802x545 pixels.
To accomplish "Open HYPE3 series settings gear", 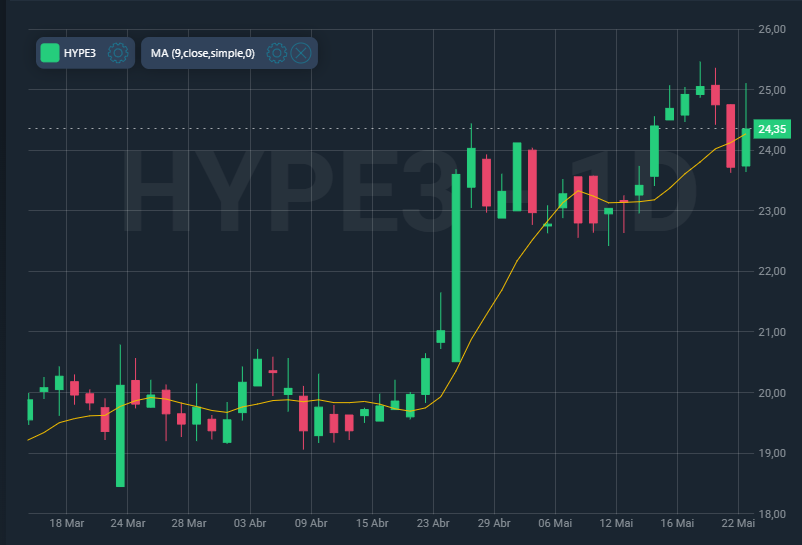I will click(x=118, y=53).
